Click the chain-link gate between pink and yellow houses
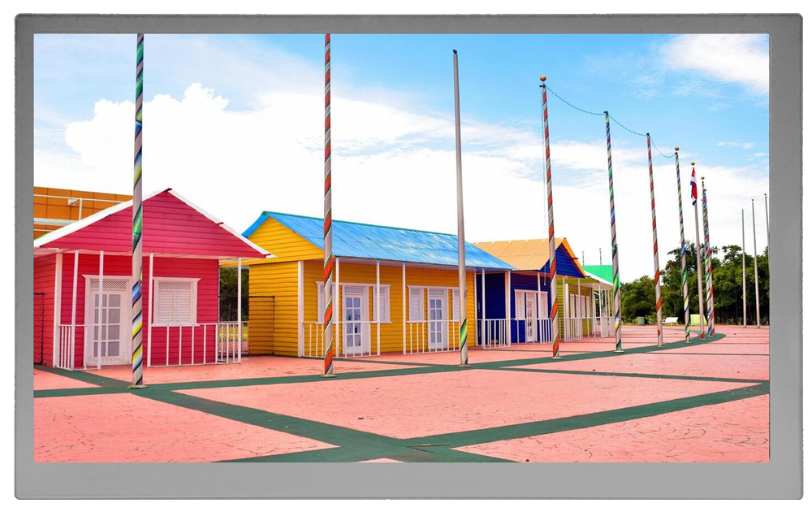Image resolution: width=812 pixels, height=512 pixels. 261,325
